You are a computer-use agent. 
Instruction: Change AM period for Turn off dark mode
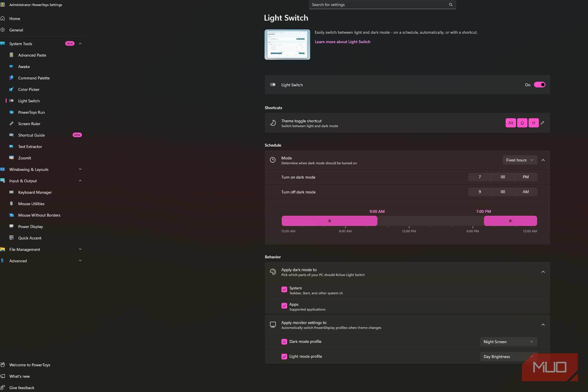point(526,192)
